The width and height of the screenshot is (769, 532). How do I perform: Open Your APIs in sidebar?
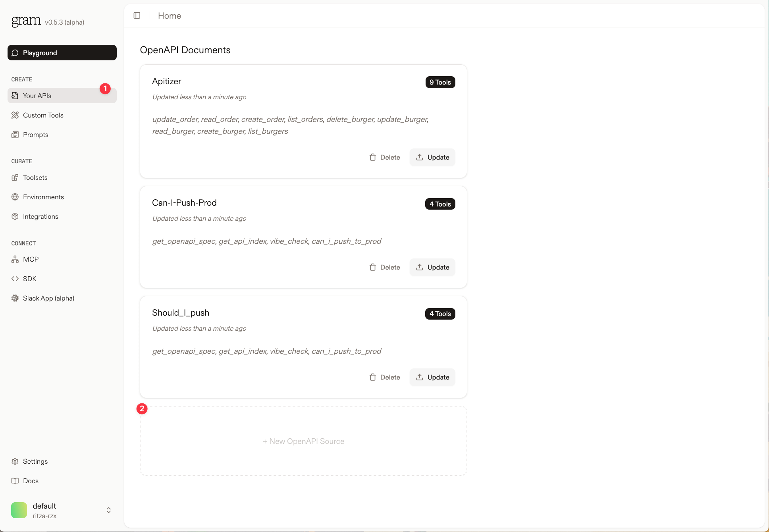[x=62, y=96]
